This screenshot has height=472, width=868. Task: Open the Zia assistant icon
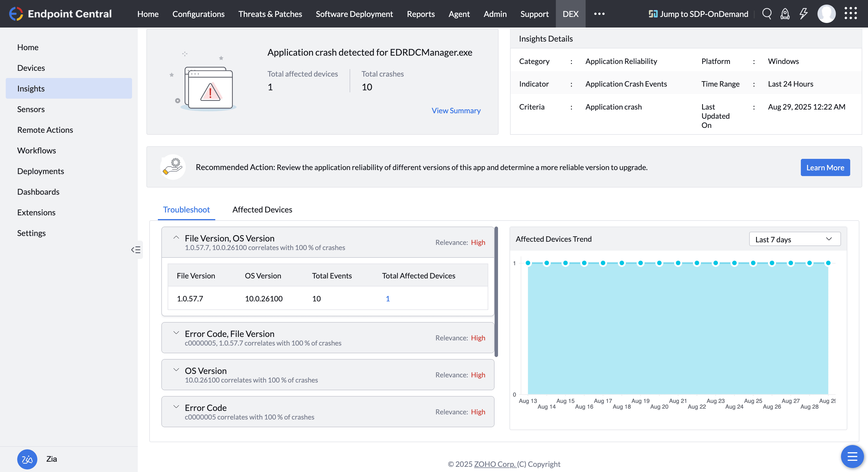click(27, 459)
